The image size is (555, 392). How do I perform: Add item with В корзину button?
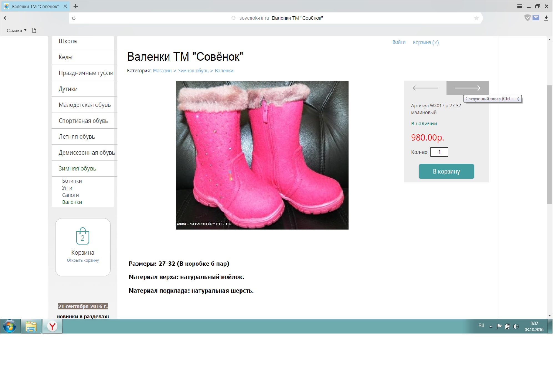click(446, 171)
